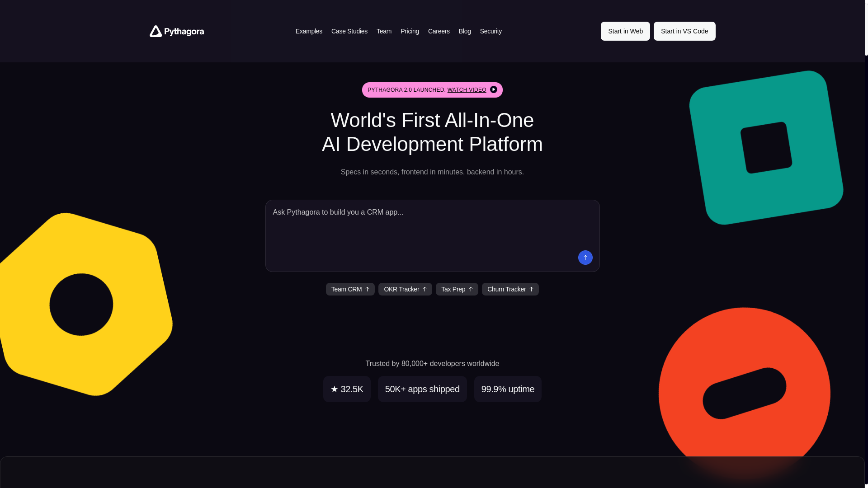Click the play icon beside Watch Video

494,89
